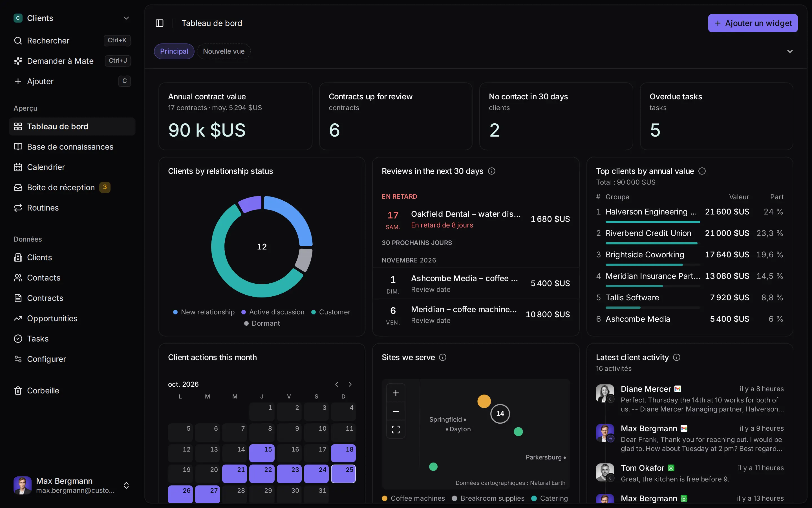Click Ajouter un widget button
812x508 pixels.
(753, 23)
